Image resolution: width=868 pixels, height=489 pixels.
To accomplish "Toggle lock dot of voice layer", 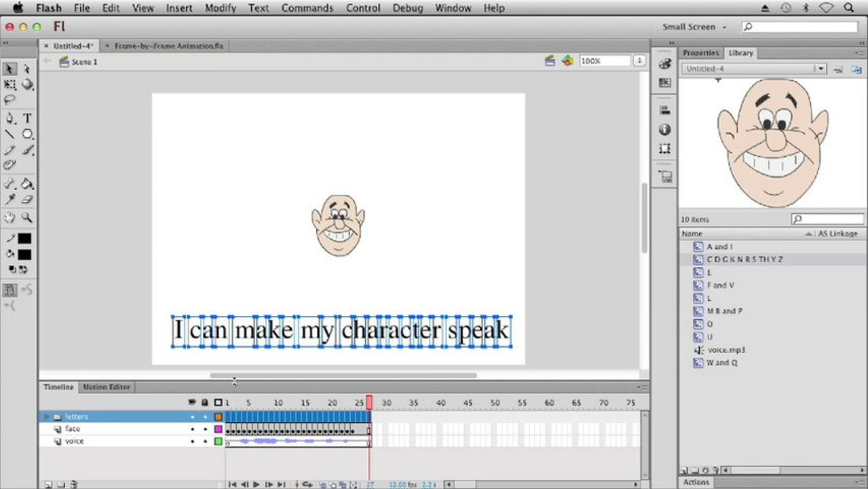I will 205,441.
